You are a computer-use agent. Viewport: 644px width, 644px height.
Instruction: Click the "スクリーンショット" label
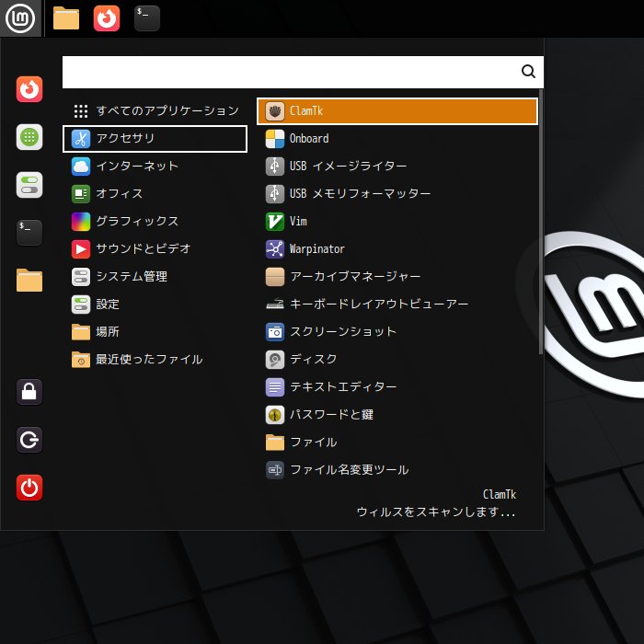343,332
